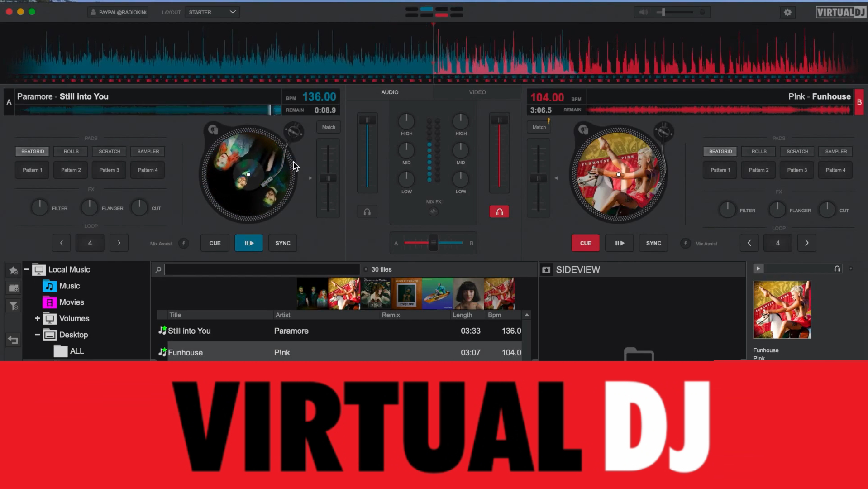Click the user account login button
This screenshot has width=868, height=489.
118,12
